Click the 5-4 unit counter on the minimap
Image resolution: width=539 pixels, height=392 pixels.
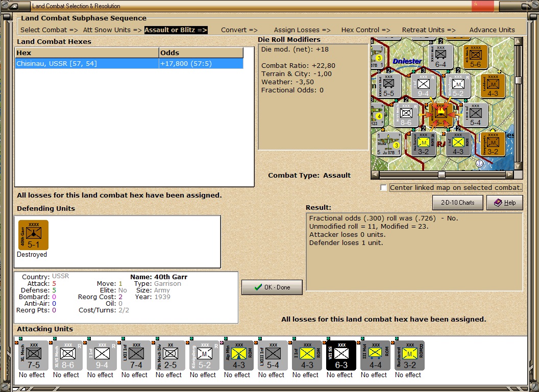coord(475,115)
